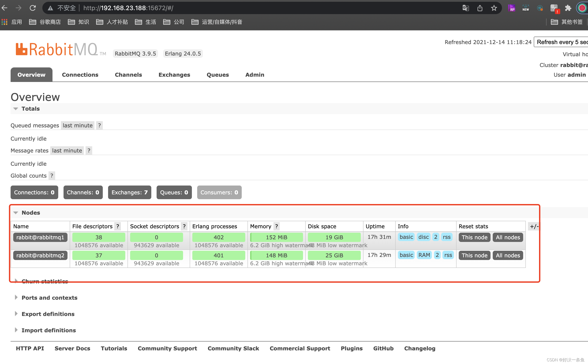Click rabbitmq2 disk space bar 25 GiB

334,255
